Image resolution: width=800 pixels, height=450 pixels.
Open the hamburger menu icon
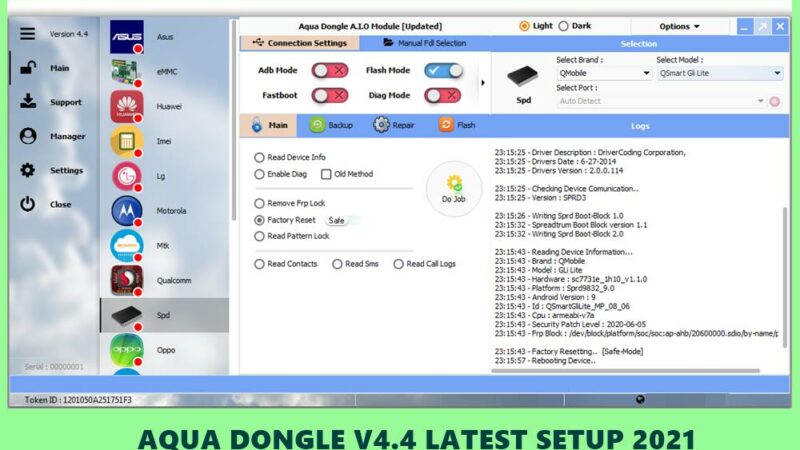28,34
